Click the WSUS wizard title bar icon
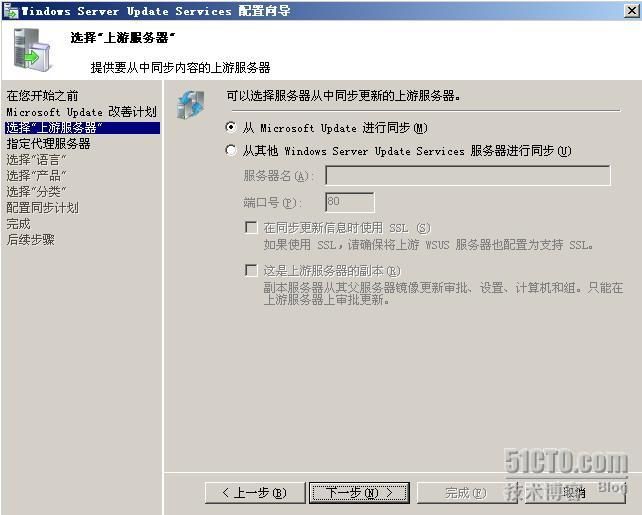 (10, 11)
